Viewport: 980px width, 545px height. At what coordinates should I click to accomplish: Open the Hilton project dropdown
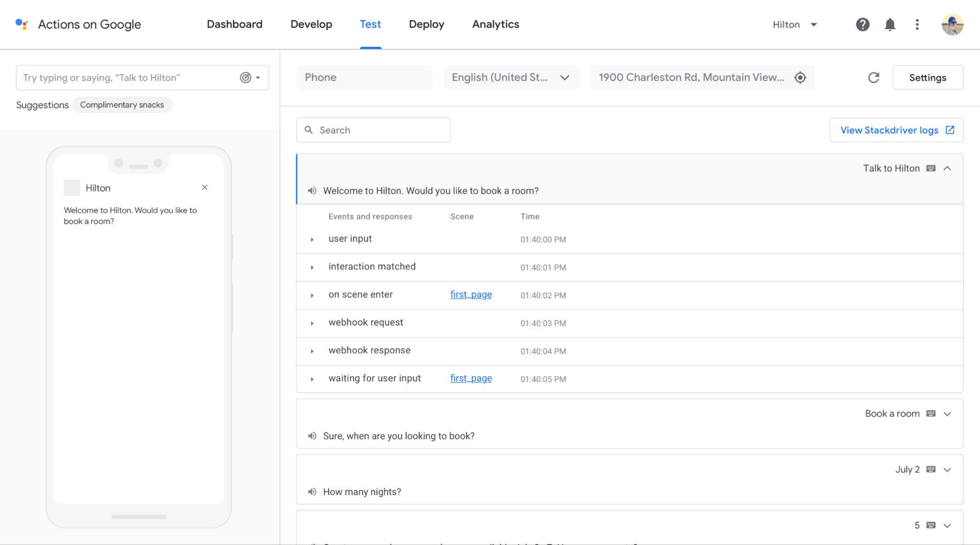coord(795,24)
